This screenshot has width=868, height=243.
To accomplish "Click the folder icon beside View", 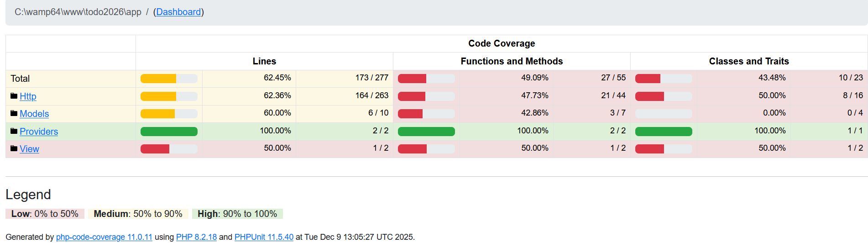I will [14, 148].
